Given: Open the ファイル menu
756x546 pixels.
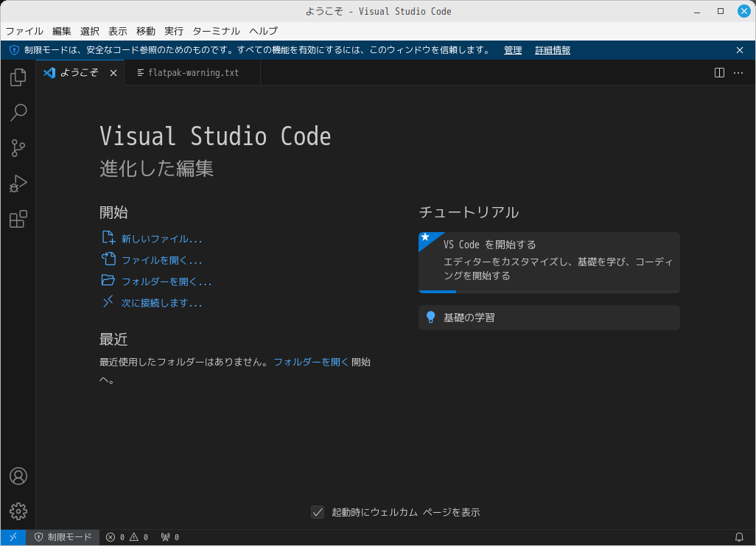Looking at the screenshot, I should click(24, 32).
